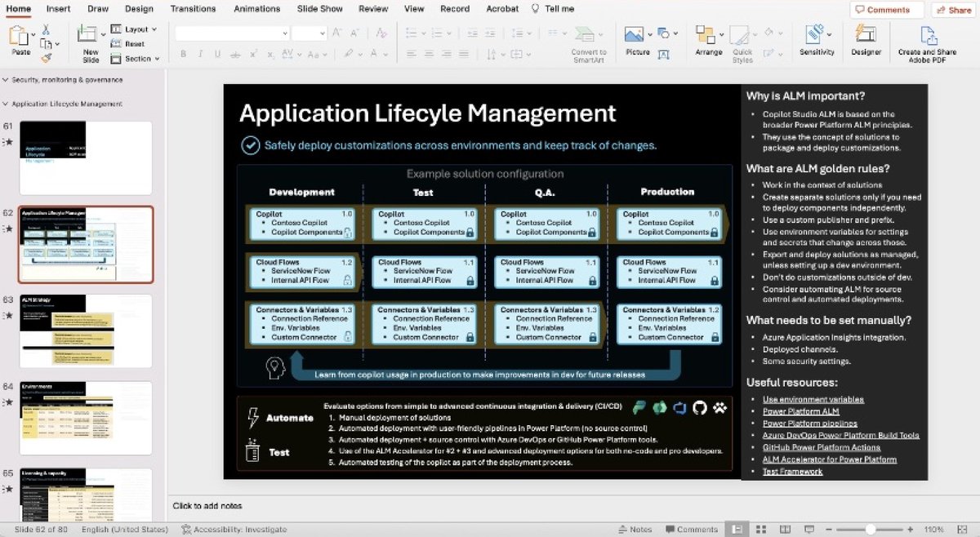Open the Paste options dropdown arrow
The width and height of the screenshot is (980, 537).
click(34, 35)
